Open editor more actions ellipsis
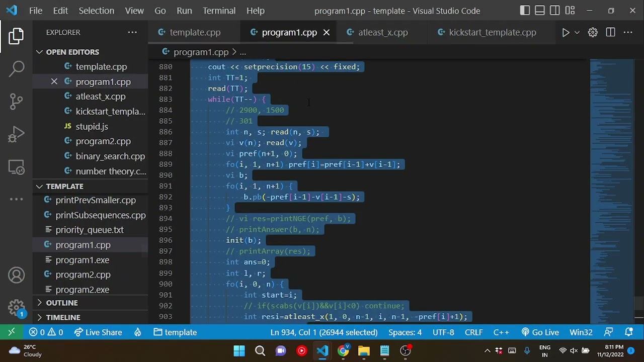 click(628, 32)
